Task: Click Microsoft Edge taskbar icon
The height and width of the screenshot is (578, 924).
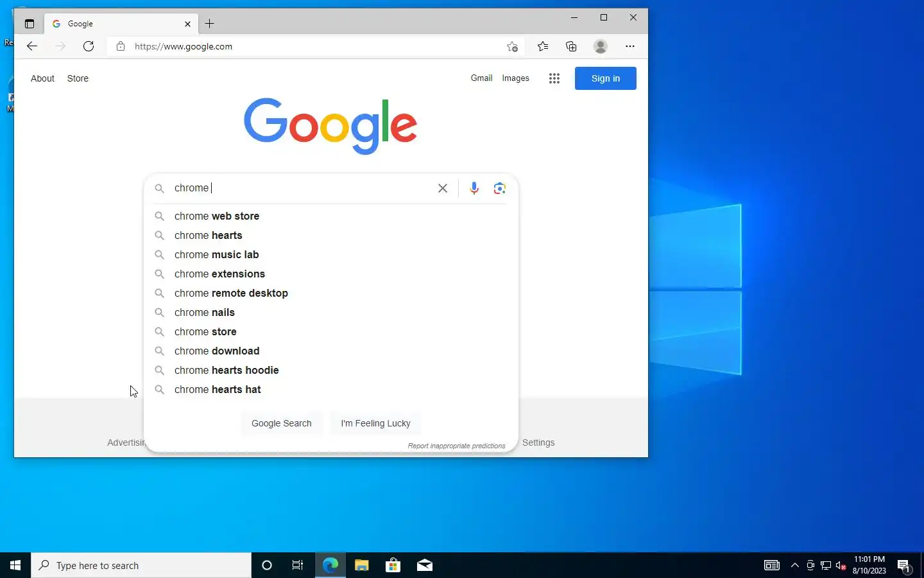Action: [330, 565]
